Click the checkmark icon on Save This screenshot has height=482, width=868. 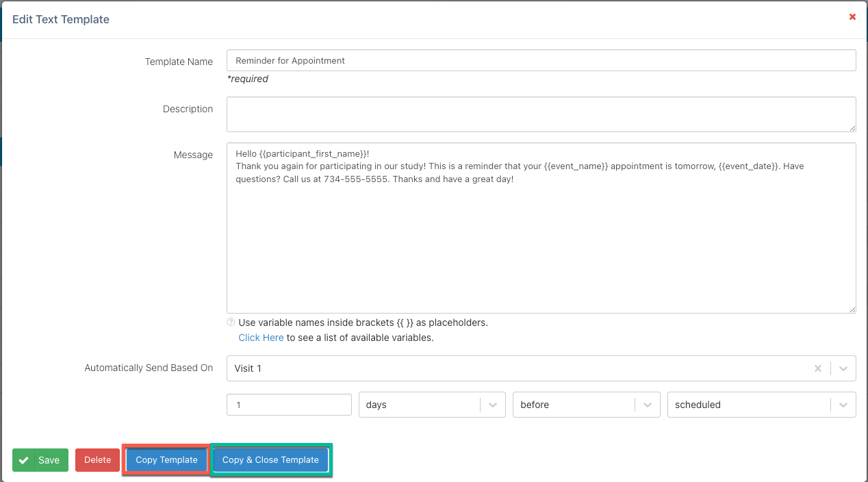pos(24,460)
